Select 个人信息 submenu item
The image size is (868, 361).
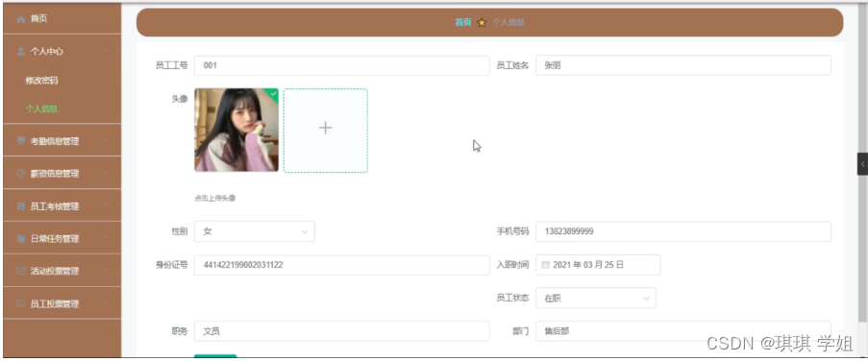click(x=41, y=108)
